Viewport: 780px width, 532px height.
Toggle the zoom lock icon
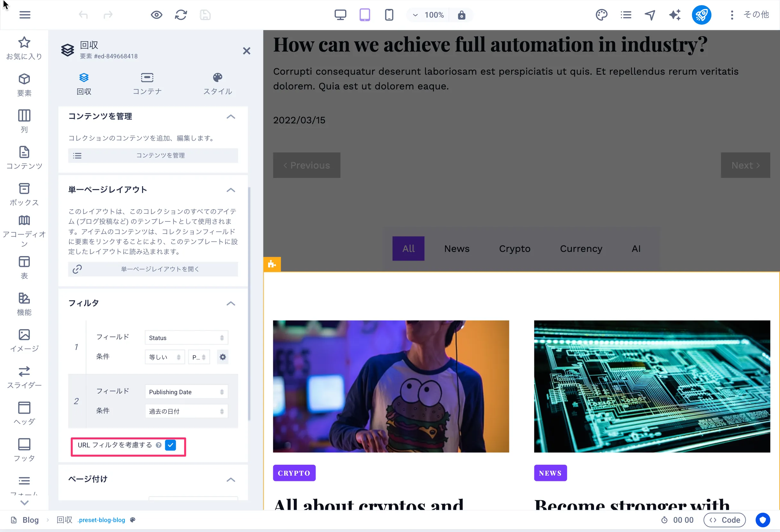[x=462, y=15]
